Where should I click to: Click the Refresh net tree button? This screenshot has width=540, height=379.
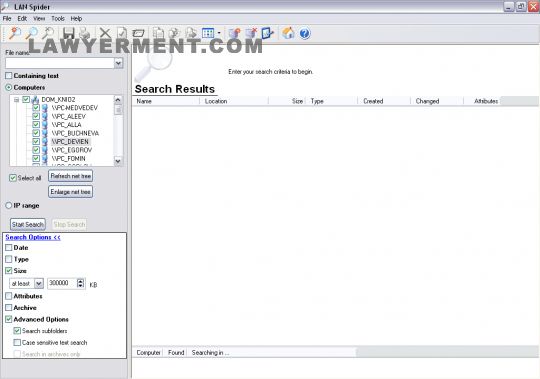tap(71, 176)
